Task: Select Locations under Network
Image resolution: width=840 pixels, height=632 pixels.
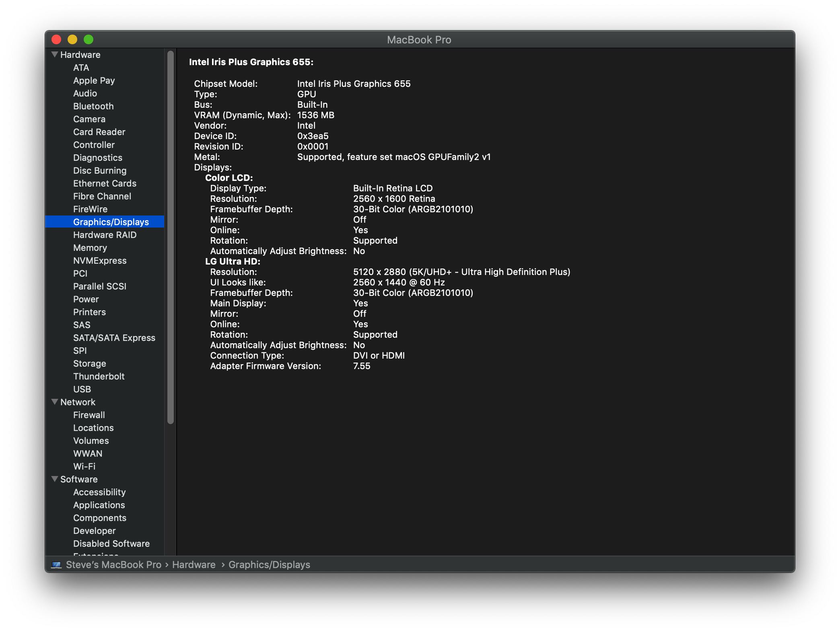Action: tap(93, 428)
